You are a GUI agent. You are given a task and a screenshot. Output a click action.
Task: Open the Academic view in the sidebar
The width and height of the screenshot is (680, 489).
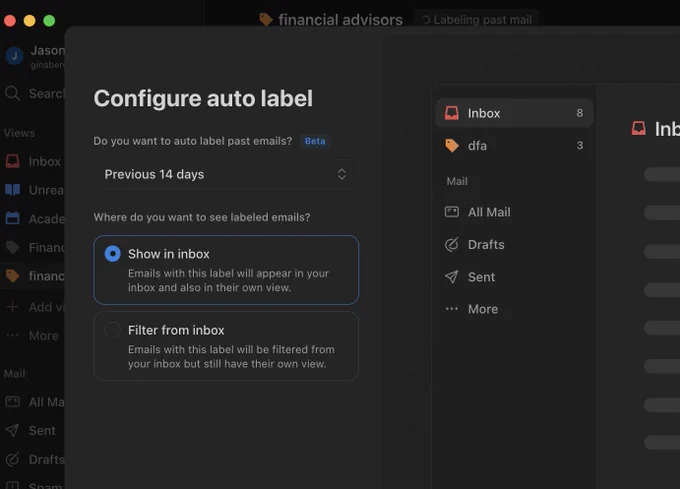pos(33,219)
